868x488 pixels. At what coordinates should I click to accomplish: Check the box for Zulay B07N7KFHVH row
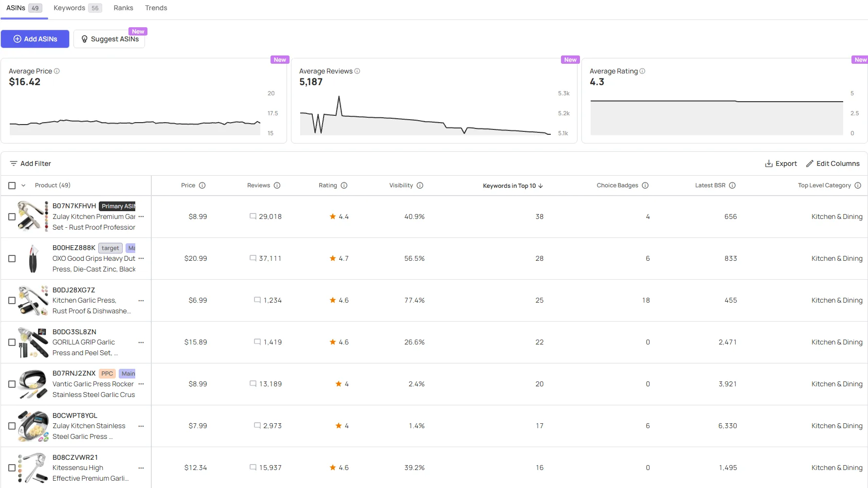[12, 217]
